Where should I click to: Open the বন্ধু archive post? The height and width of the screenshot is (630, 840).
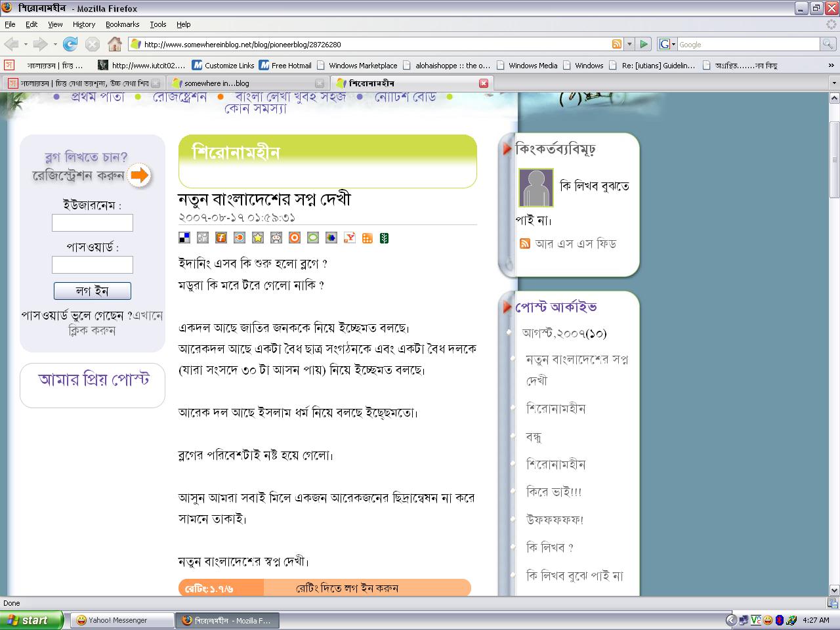tap(534, 436)
